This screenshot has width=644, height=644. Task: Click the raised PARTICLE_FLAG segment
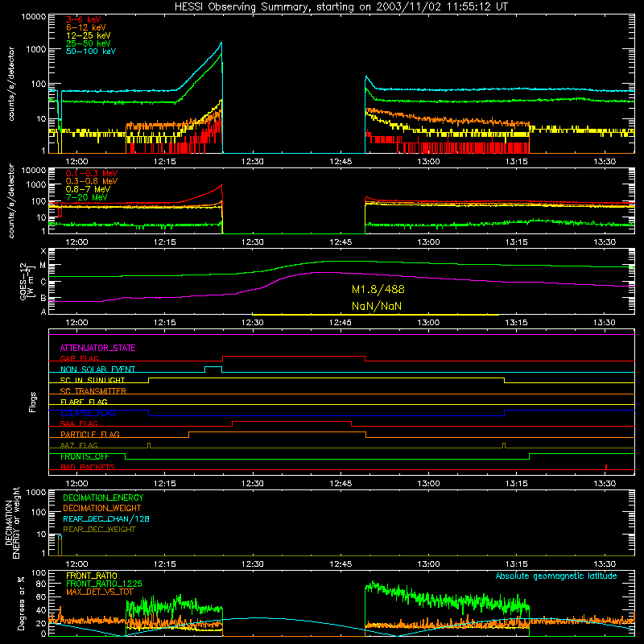pyautogui.click(x=277, y=432)
